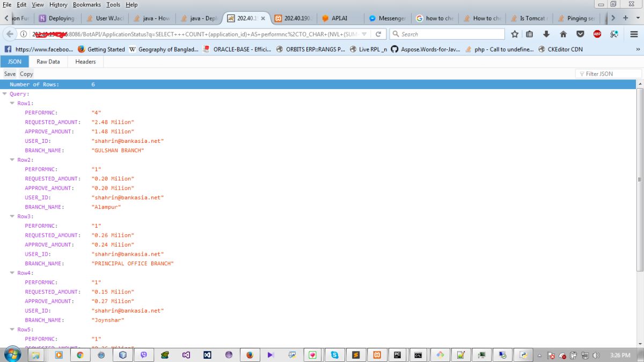Collapse the Row3 node
Image resolution: width=644 pixels, height=362 pixels.
click(x=12, y=216)
